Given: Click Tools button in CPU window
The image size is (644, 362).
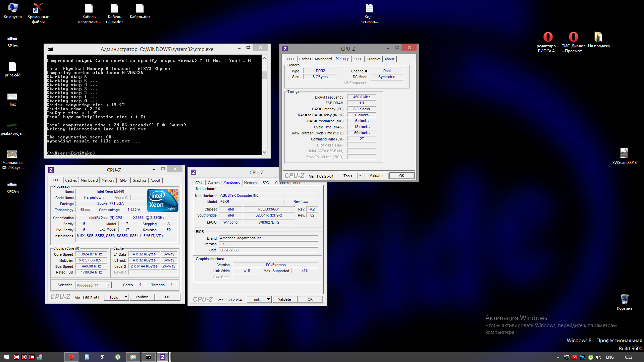Looking at the screenshot, I should [114, 297].
